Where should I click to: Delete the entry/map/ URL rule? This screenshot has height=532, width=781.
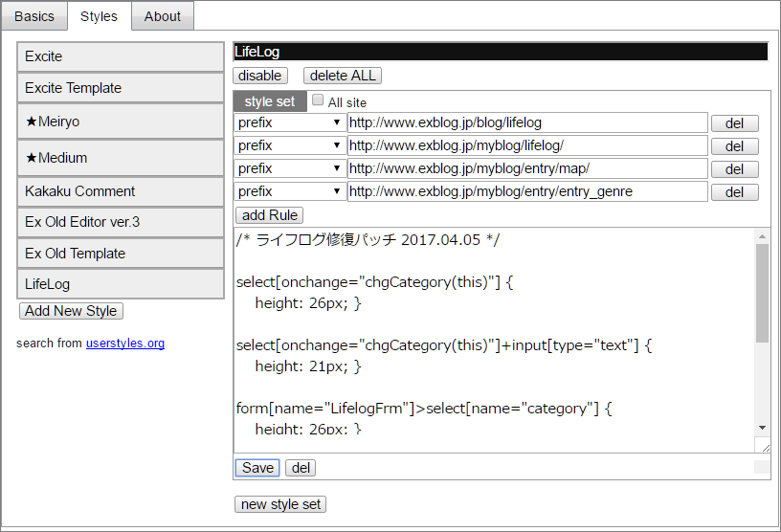[735, 169]
